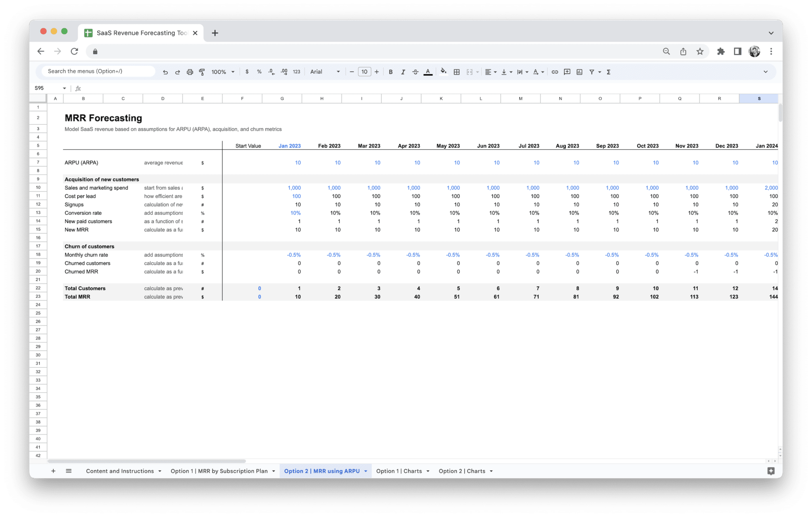Switch to the Option 1 Charts tab

400,471
